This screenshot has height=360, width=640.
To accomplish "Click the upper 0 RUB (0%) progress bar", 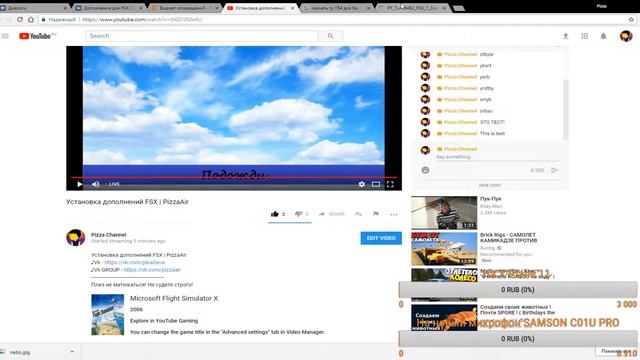I will [x=518, y=290].
